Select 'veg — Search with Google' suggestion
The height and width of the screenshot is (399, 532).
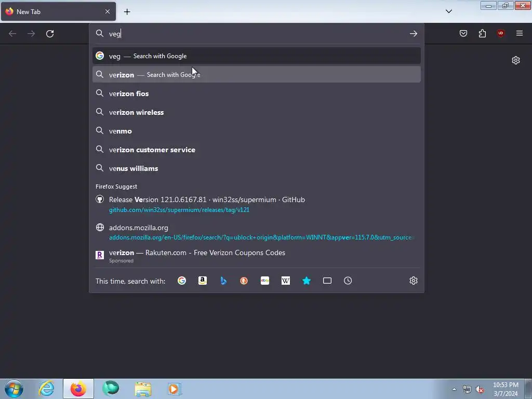tap(257, 56)
